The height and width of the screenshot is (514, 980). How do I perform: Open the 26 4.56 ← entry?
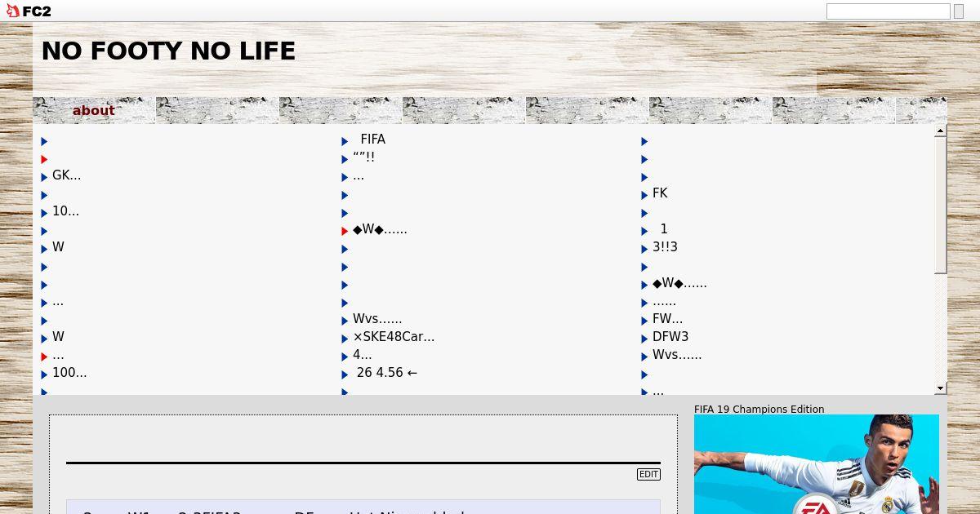point(387,373)
